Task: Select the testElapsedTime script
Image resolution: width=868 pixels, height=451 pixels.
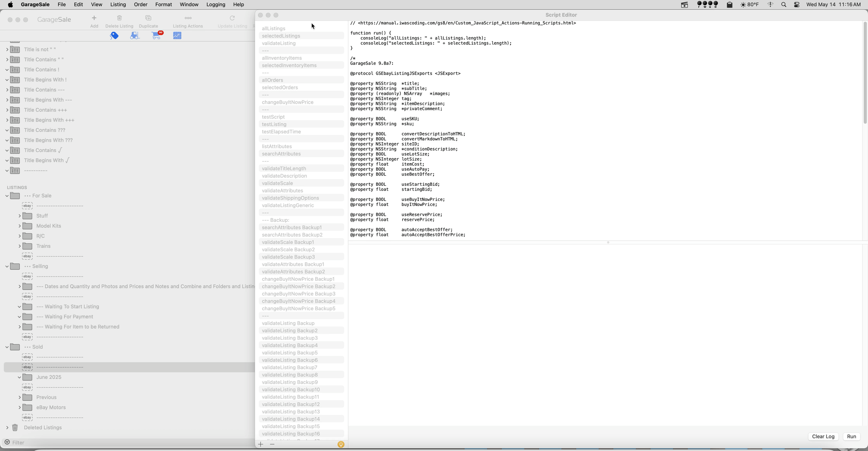Action: coord(301,131)
